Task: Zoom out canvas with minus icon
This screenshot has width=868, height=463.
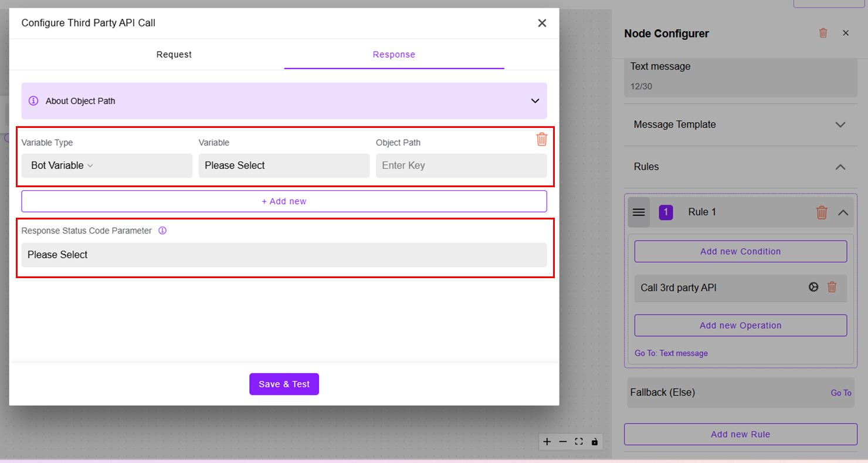Action: pyautogui.click(x=563, y=441)
